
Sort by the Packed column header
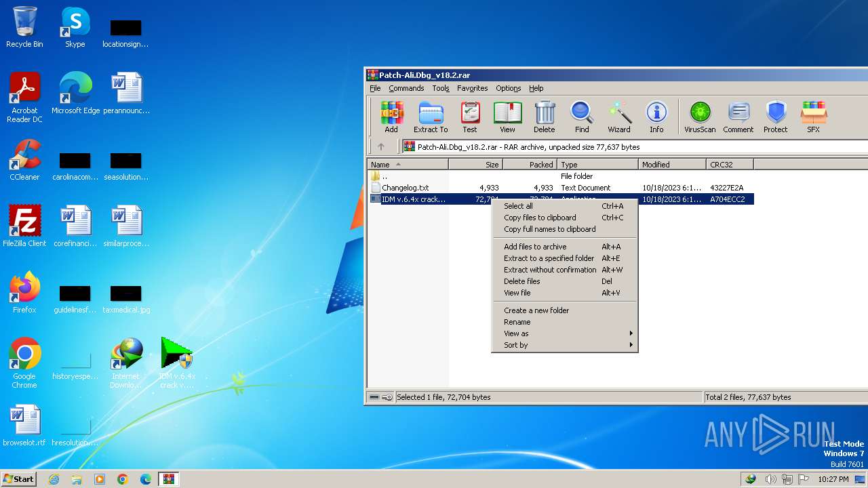(x=530, y=165)
